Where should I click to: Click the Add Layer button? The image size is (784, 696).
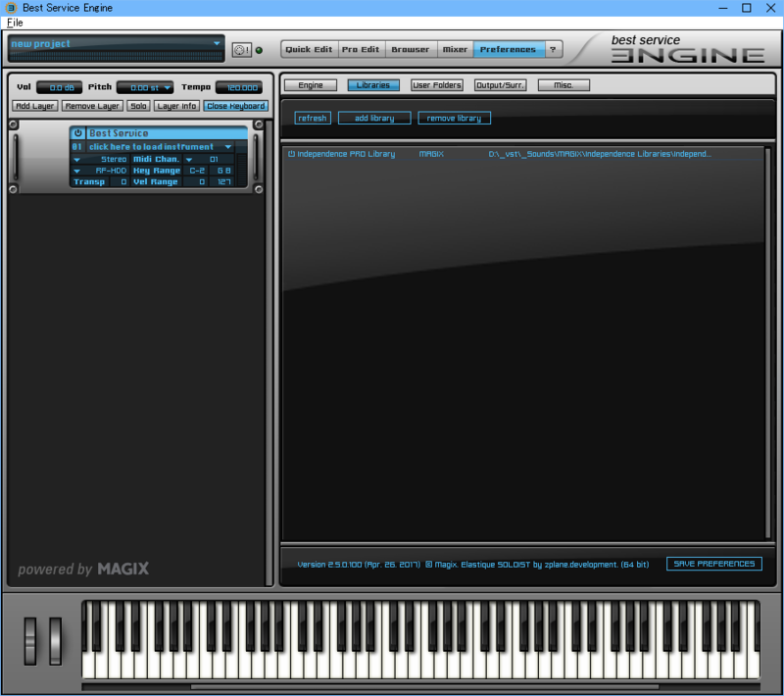[x=34, y=106]
